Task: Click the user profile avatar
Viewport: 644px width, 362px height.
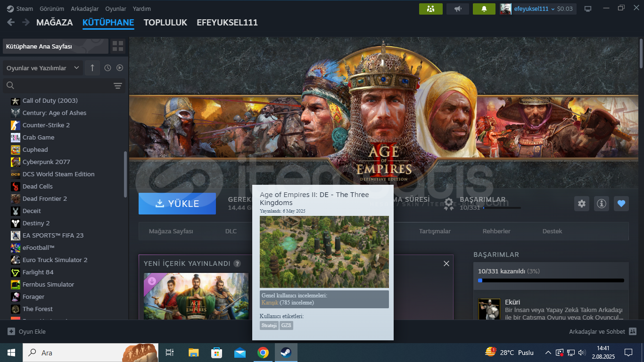Action: (x=506, y=9)
